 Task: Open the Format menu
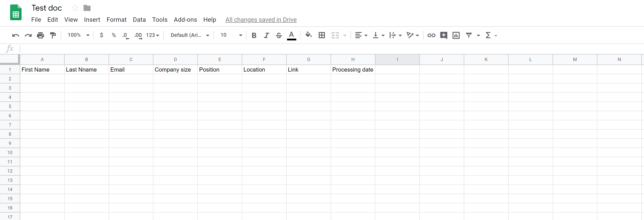click(116, 20)
